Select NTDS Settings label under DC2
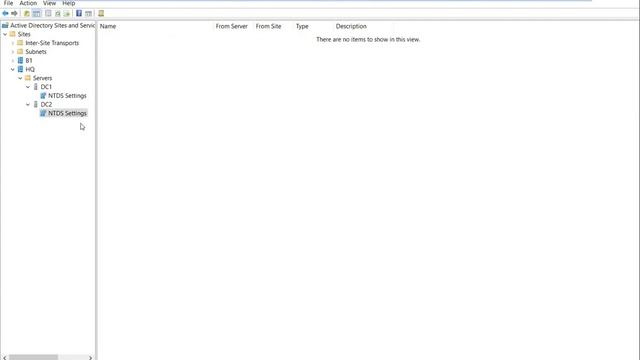 (x=67, y=113)
